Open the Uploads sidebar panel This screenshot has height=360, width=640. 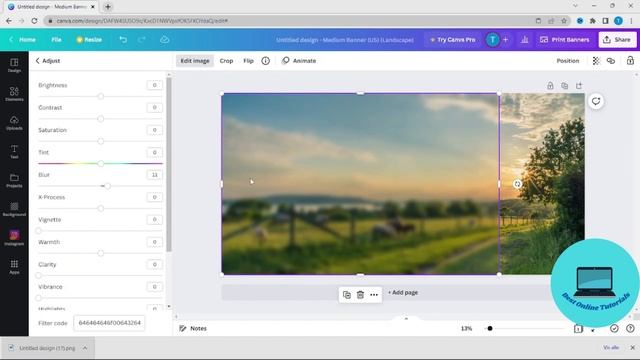point(14,122)
